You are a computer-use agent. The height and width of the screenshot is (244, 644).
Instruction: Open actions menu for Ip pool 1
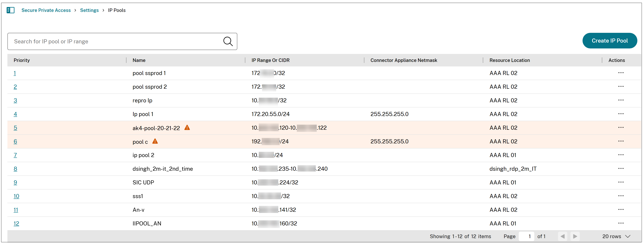[x=621, y=114]
